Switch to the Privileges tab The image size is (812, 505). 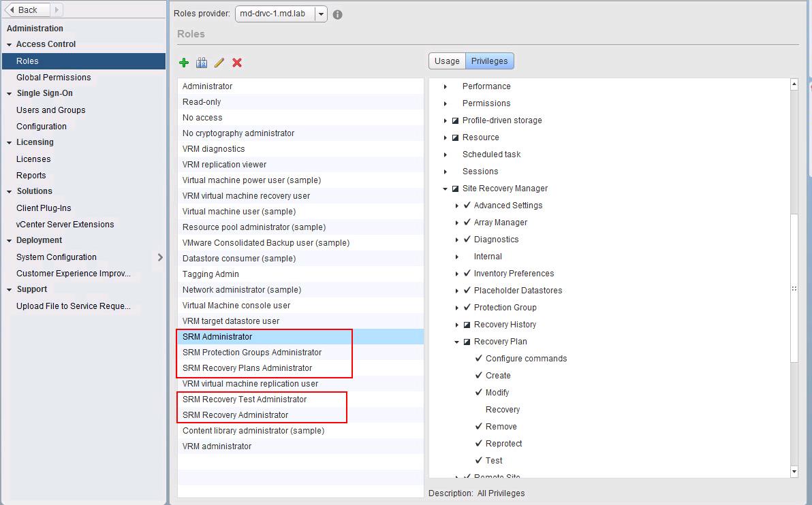point(489,61)
